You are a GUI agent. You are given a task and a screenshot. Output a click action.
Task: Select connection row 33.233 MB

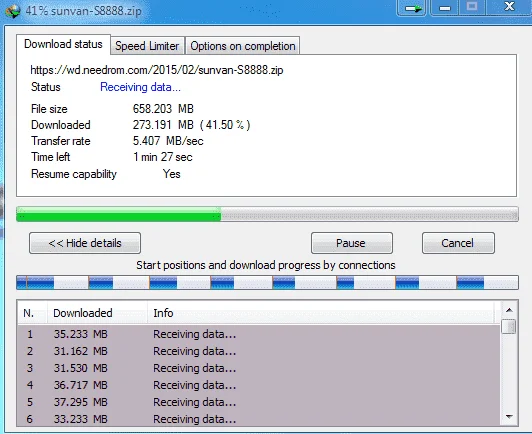(x=259, y=418)
